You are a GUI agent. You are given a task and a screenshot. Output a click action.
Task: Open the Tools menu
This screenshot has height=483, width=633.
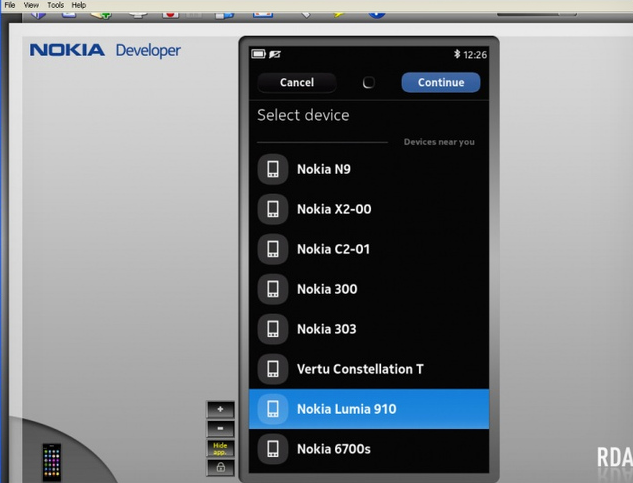pos(56,5)
